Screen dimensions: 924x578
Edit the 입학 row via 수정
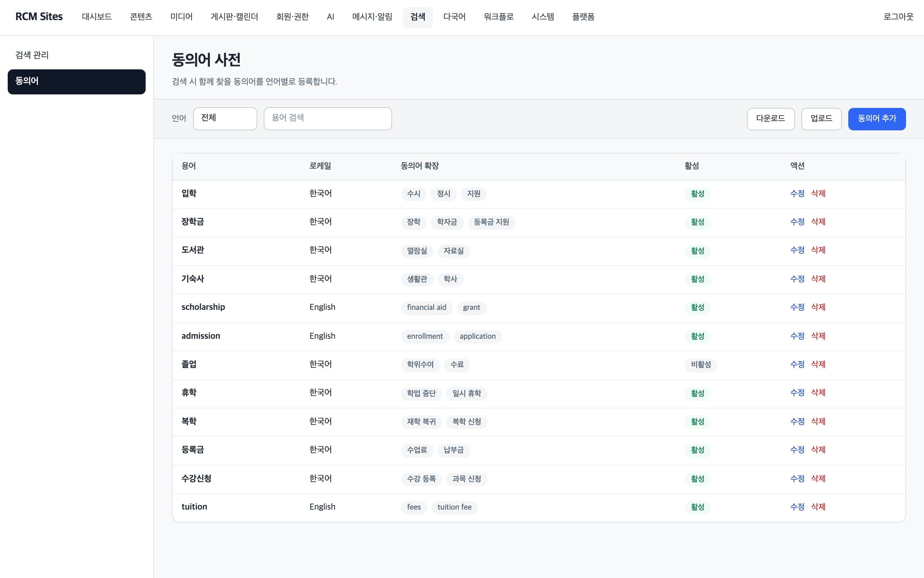pos(797,193)
